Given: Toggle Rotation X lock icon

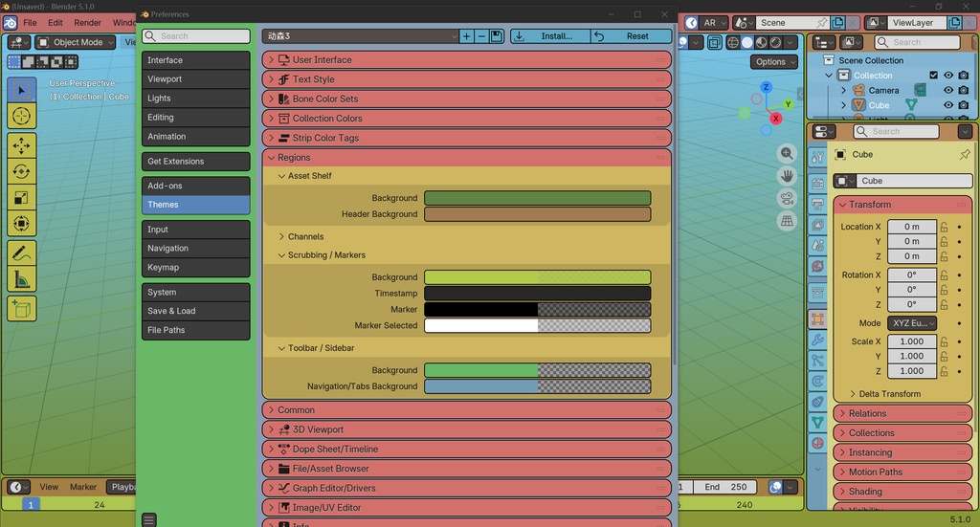Looking at the screenshot, I should click(945, 274).
